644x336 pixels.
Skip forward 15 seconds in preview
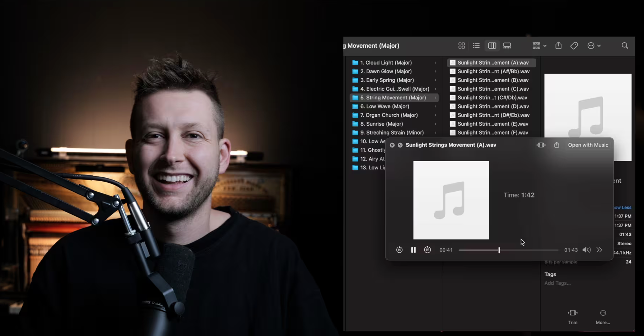click(427, 250)
